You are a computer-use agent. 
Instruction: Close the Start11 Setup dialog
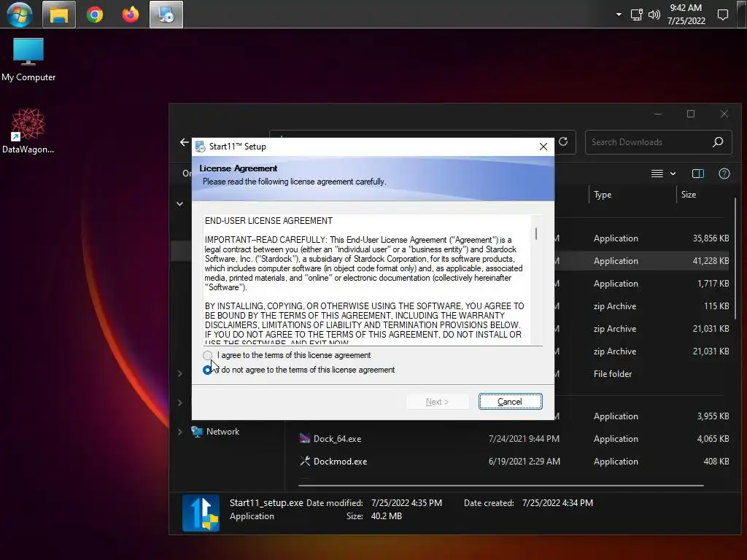(x=543, y=147)
